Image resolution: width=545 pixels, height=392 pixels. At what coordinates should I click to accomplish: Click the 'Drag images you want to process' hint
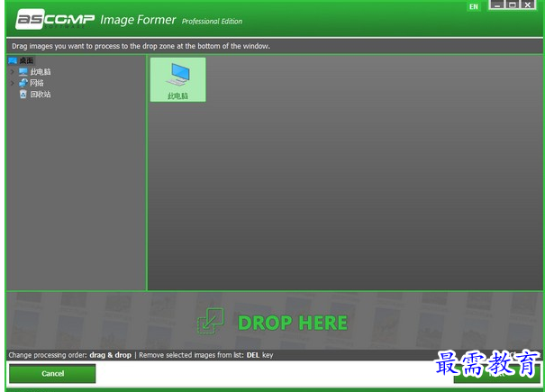[x=141, y=46]
